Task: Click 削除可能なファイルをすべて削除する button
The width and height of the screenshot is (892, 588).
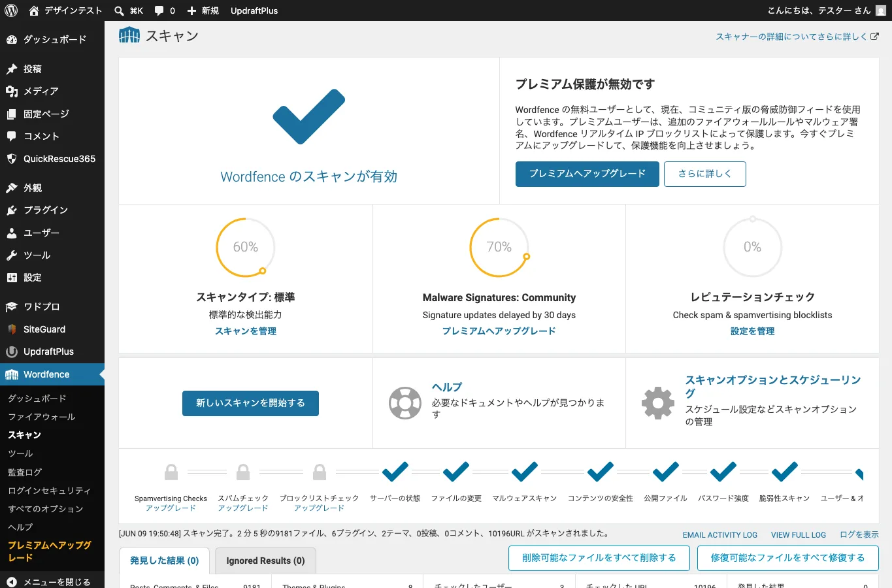Action: click(599, 558)
